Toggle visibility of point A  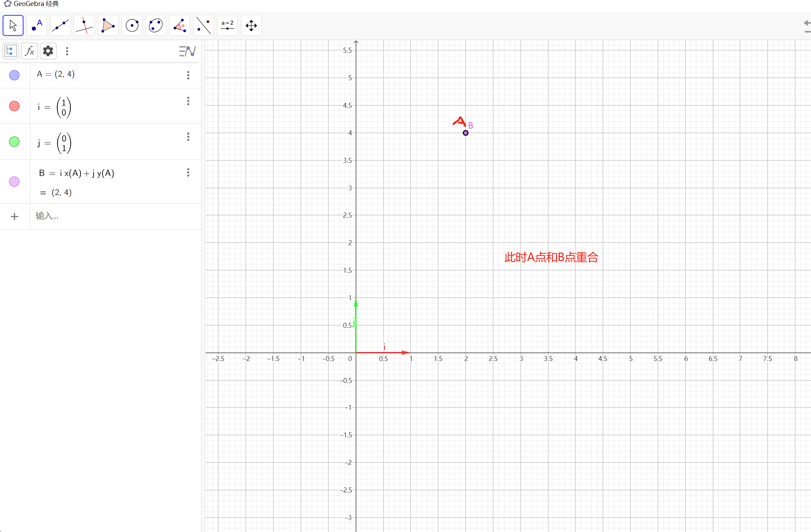[14, 75]
